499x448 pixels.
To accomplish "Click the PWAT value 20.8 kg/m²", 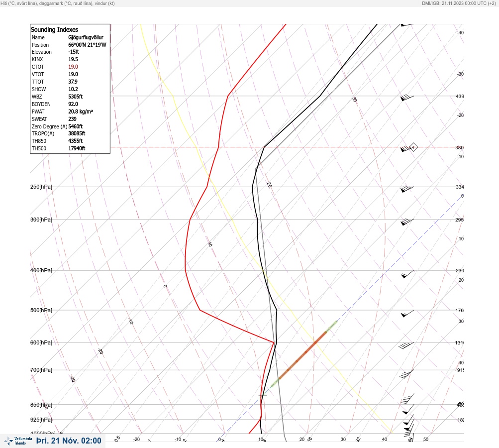I will (x=81, y=112).
